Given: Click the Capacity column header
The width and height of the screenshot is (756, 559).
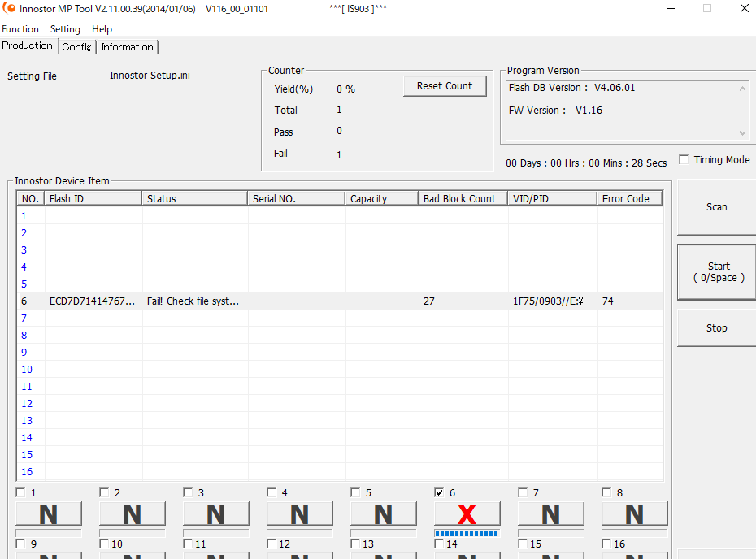Looking at the screenshot, I should pyautogui.click(x=382, y=198).
